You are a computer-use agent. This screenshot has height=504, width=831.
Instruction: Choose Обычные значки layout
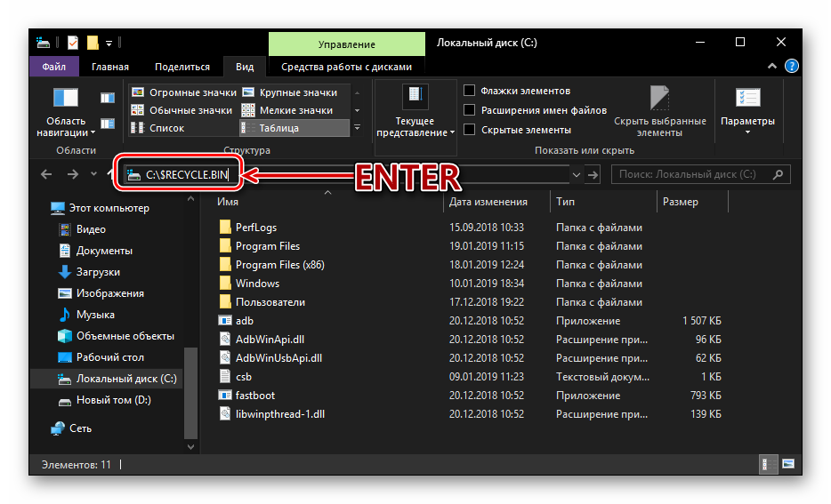[x=182, y=110]
